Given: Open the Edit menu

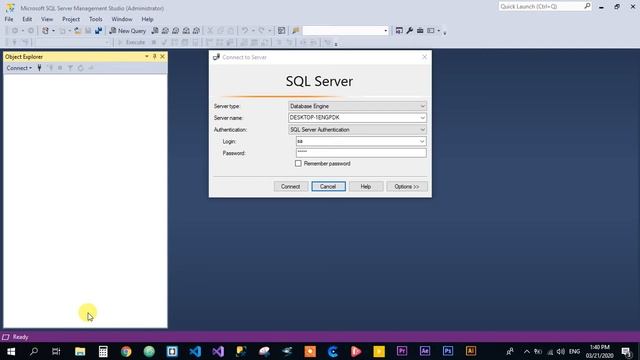Looking at the screenshot, I should [x=27, y=19].
